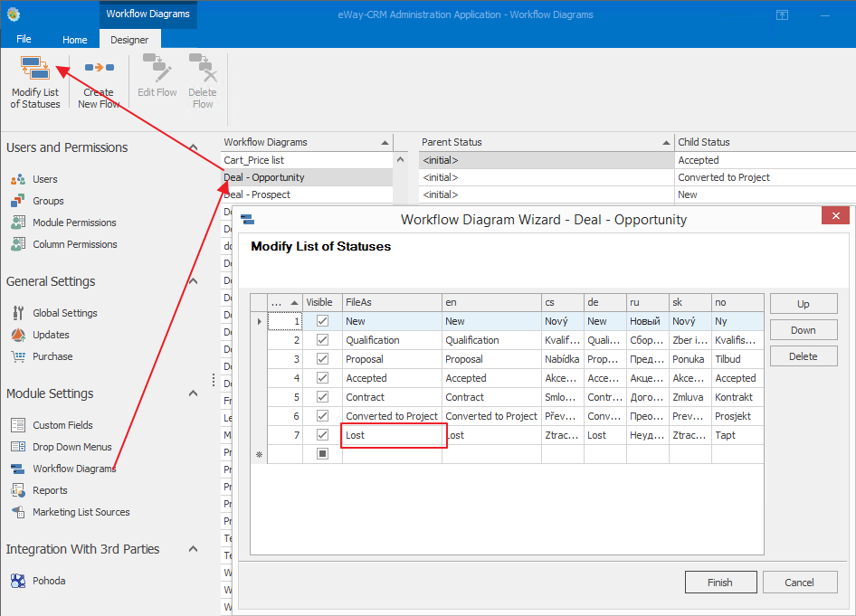Click the wizard title bar workflow icon
The width and height of the screenshot is (856, 616).
pos(247,219)
